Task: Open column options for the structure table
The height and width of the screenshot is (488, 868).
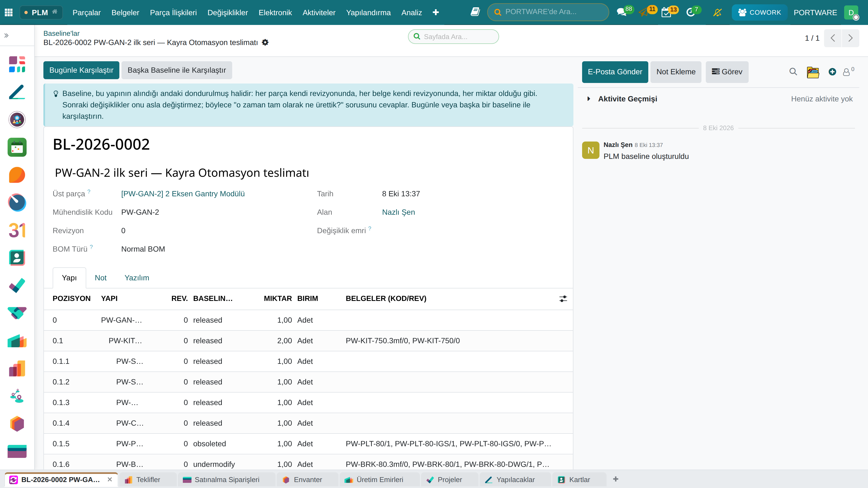Action: tap(563, 299)
